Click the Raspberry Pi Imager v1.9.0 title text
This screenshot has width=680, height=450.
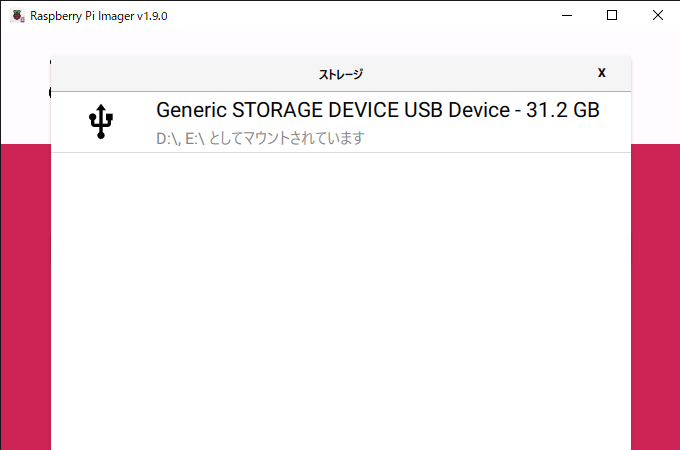click(x=99, y=16)
